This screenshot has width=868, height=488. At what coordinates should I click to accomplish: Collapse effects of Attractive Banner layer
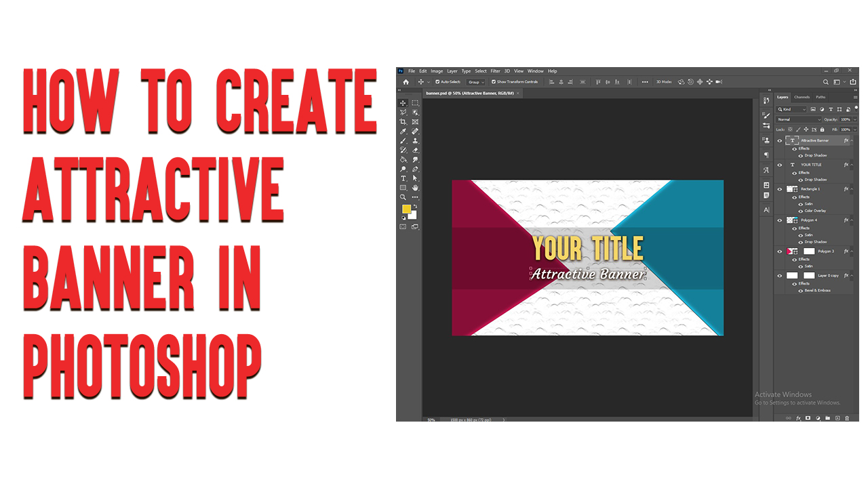point(852,141)
